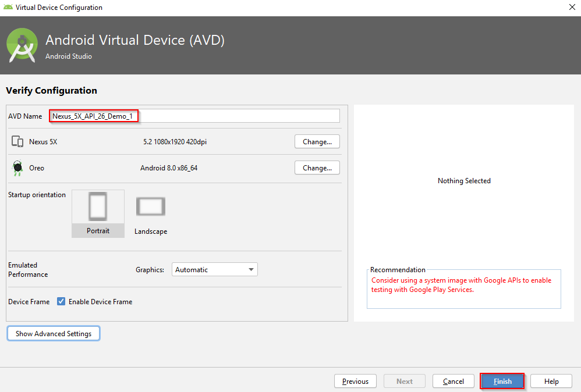This screenshot has width=581, height=392.
Task: Click the 'Android Virtual Device (AVD)' title
Action: point(135,40)
